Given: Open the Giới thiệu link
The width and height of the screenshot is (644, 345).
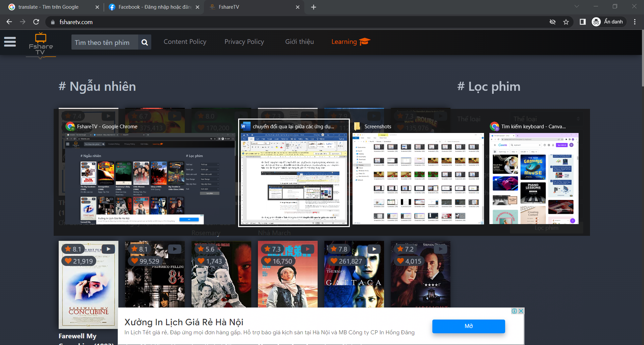Looking at the screenshot, I should click(x=300, y=42).
